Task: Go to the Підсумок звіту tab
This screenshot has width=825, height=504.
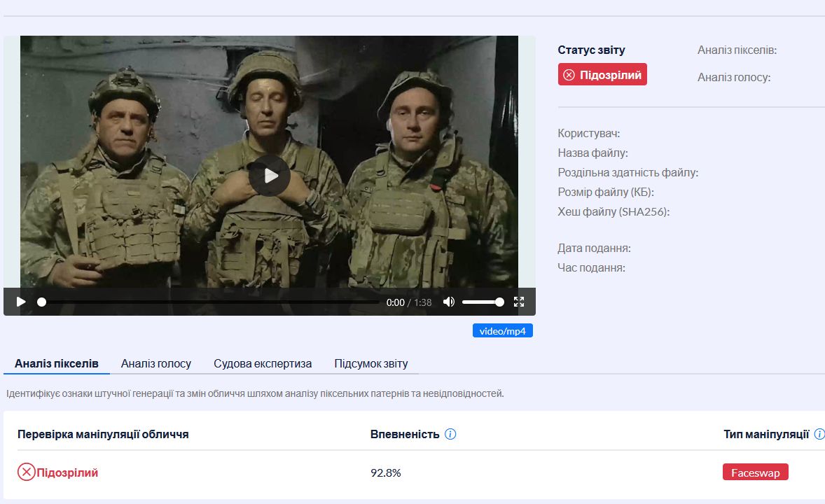Action: (x=370, y=363)
